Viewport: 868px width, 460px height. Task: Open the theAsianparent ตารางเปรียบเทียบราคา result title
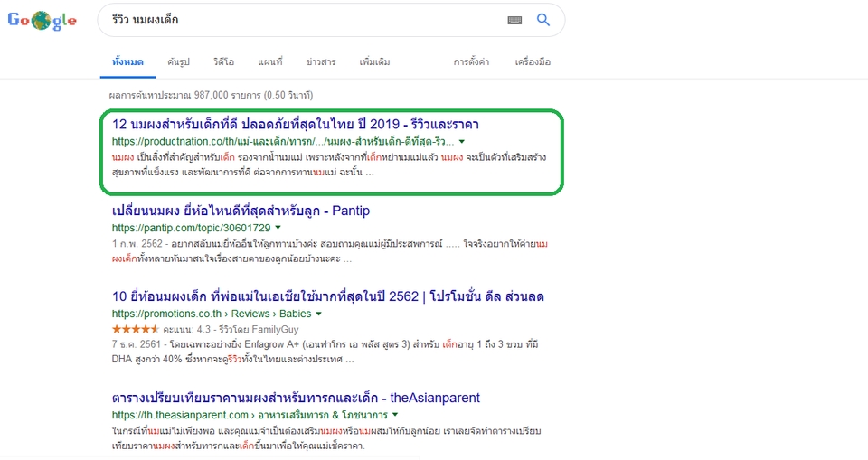point(296,398)
